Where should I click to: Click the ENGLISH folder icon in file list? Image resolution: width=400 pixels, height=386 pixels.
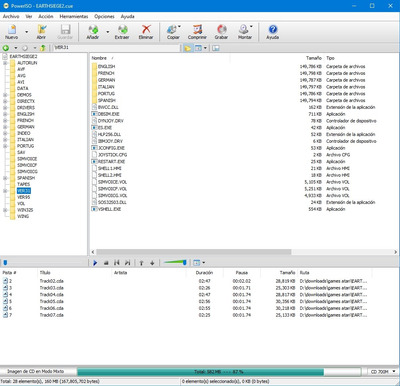94,66
